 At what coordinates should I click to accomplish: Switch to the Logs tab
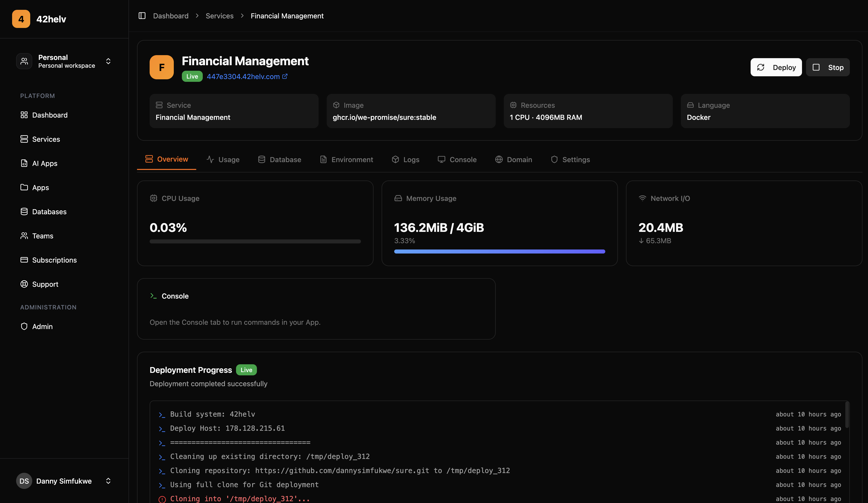tap(406, 159)
